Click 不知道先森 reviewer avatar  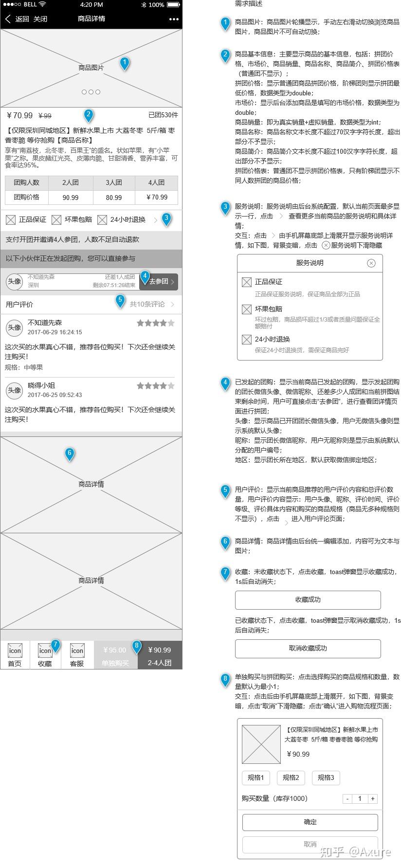click(x=14, y=327)
